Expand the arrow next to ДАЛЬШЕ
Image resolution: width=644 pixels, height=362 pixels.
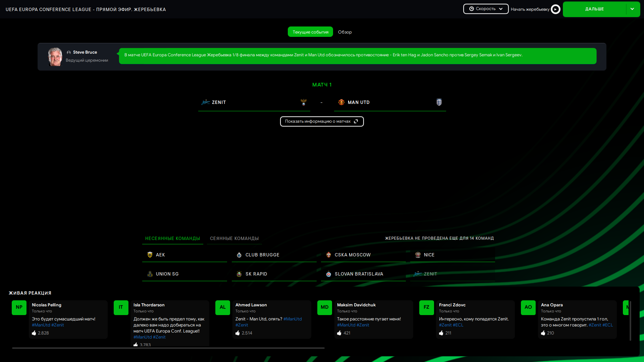(633, 9)
